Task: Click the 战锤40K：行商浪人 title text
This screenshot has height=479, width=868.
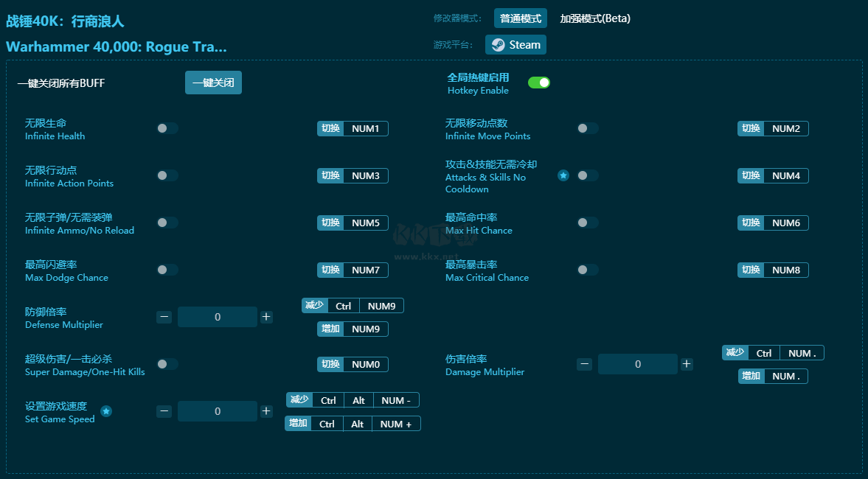Action: click(66, 21)
